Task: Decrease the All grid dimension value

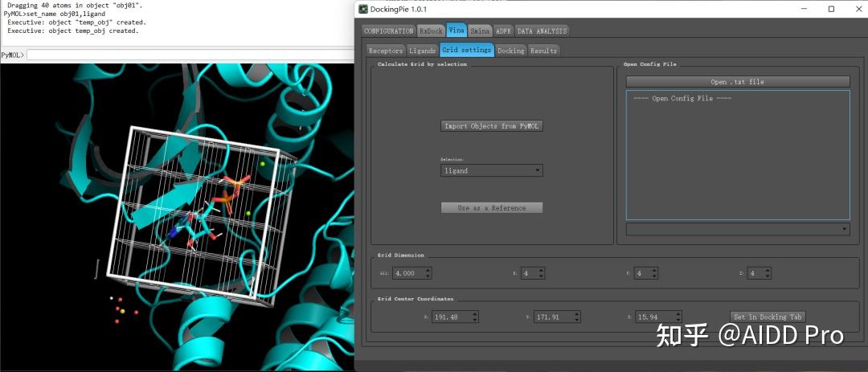Action: pyautogui.click(x=428, y=276)
